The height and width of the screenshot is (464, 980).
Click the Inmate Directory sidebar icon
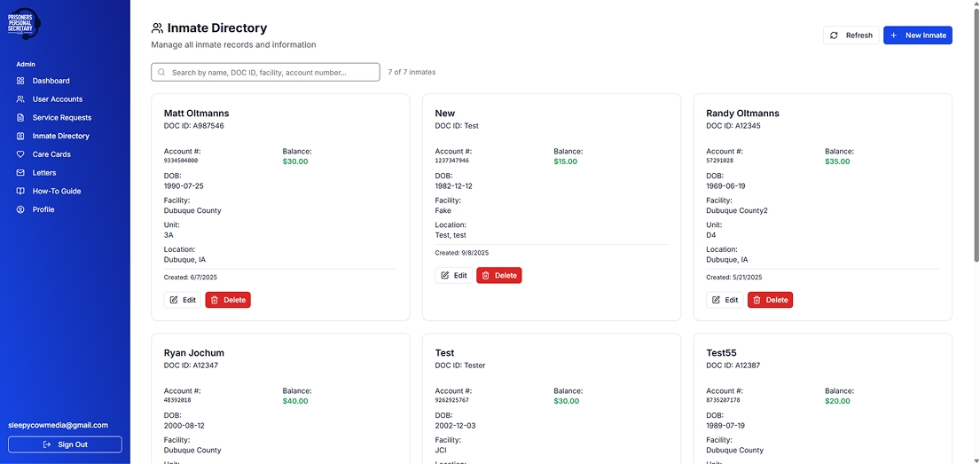coord(21,136)
